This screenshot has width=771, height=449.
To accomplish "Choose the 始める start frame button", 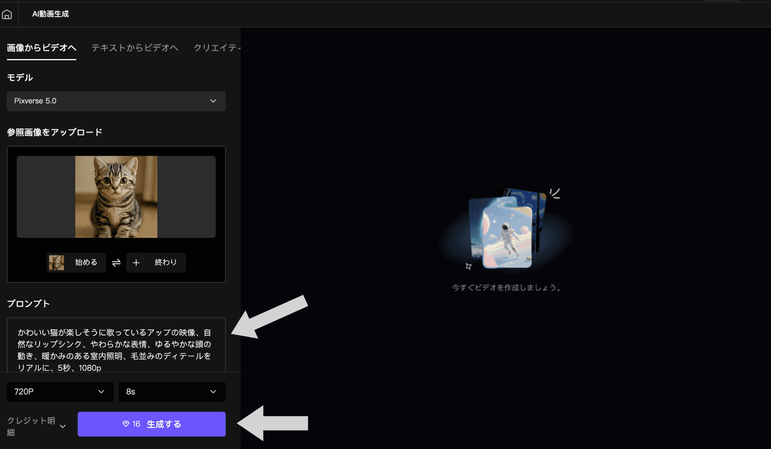I will tap(76, 263).
